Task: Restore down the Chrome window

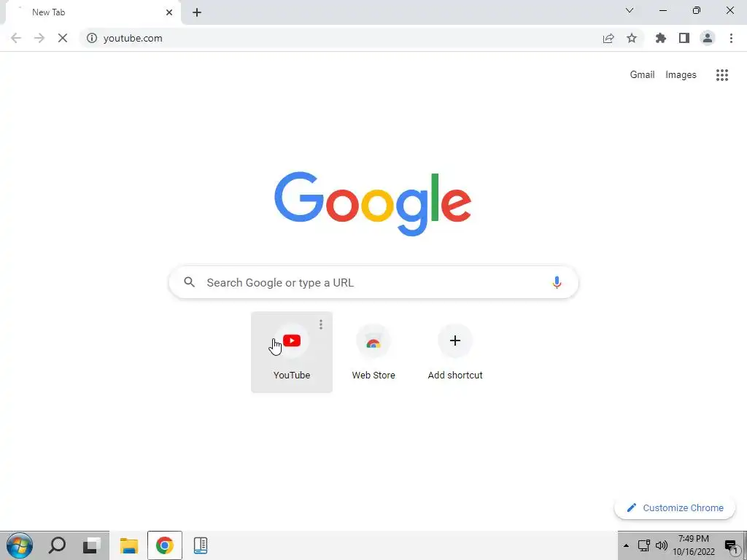Action: [697, 10]
